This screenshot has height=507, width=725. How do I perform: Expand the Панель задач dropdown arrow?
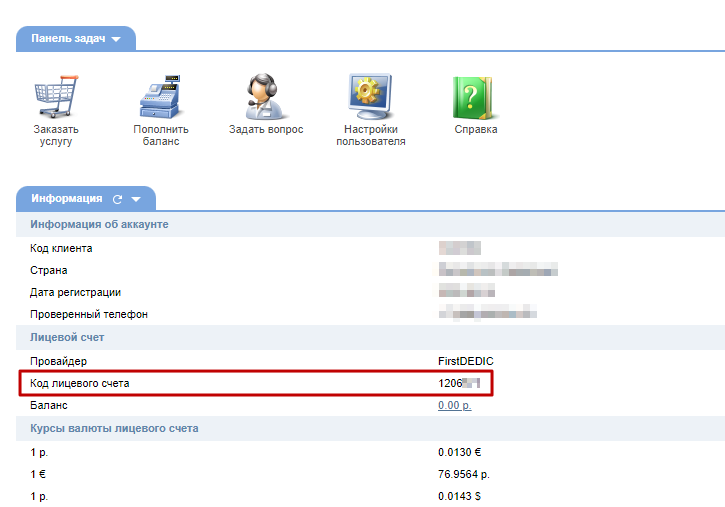pos(117,39)
